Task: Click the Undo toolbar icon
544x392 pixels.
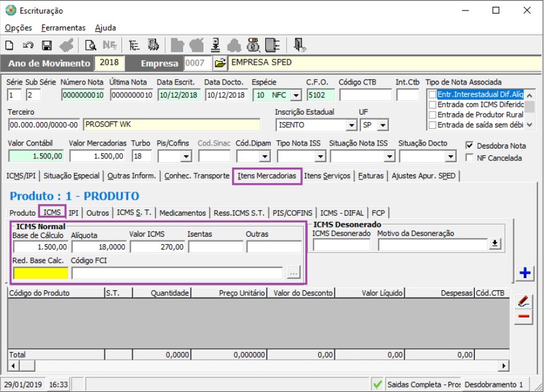Action: point(27,45)
